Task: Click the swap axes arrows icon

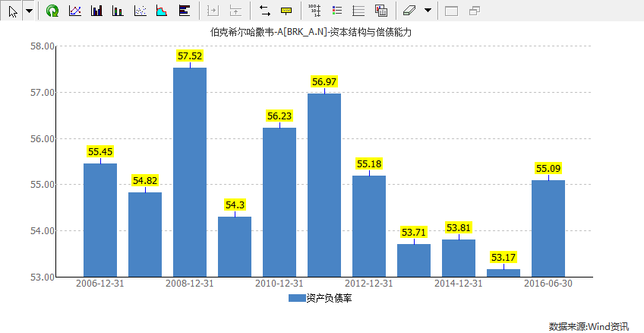Action: [x=265, y=11]
